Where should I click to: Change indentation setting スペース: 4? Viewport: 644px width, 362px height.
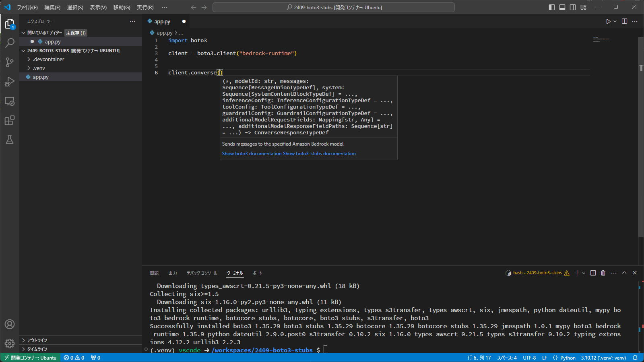click(507, 358)
